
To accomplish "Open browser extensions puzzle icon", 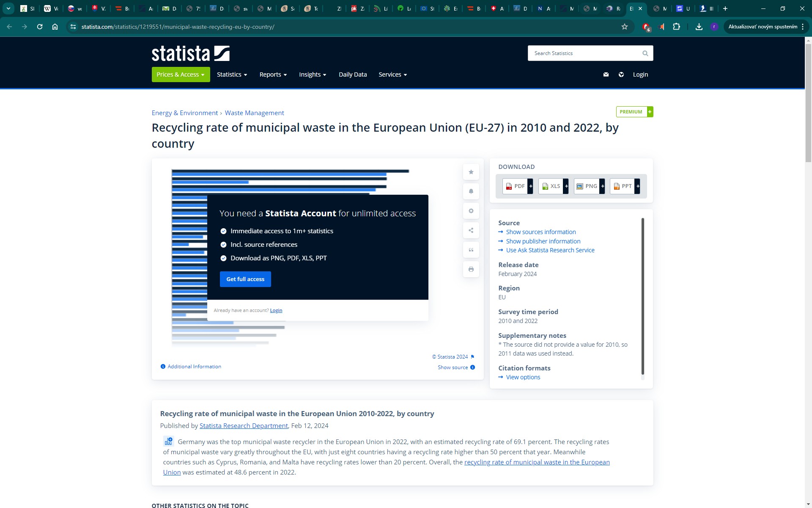I will [677, 27].
